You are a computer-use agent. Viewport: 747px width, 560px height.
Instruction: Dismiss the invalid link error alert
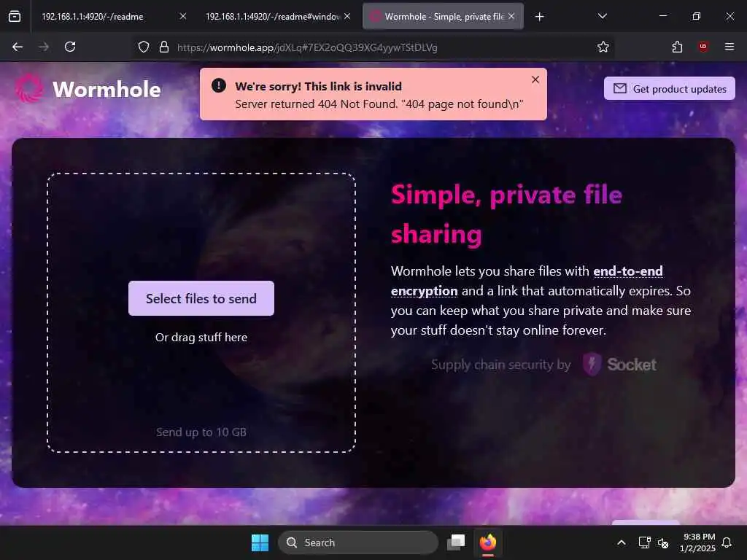(x=535, y=79)
